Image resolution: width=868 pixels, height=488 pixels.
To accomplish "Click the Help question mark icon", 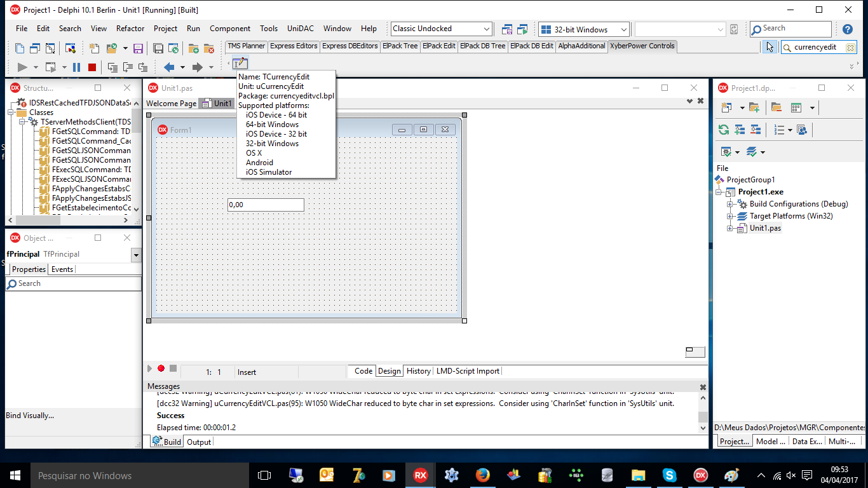I will (x=847, y=29).
